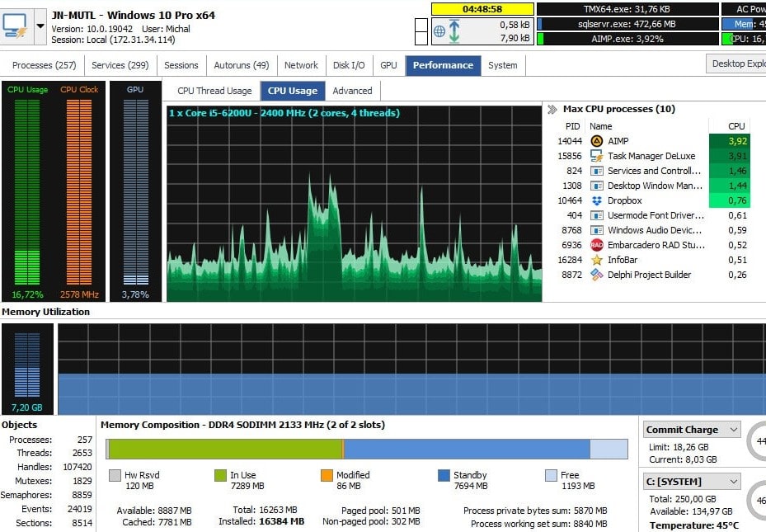Viewport: 766px width, 532px height.
Task: Click the AC Power indicator
Action: point(744,9)
